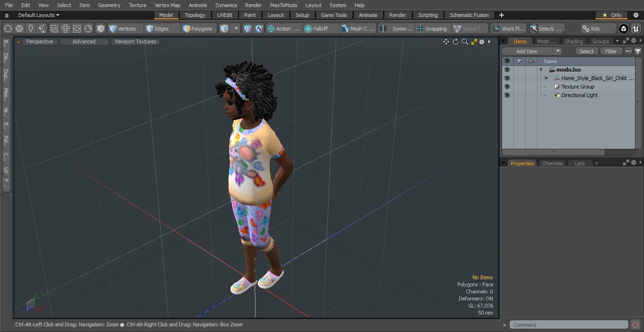Select the circle primitive tool icon

(x=8, y=29)
